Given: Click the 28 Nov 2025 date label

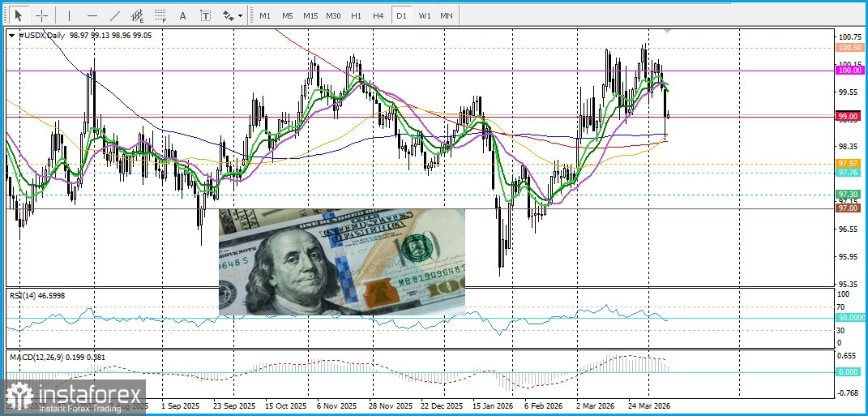Looking at the screenshot, I should click(391, 405).
